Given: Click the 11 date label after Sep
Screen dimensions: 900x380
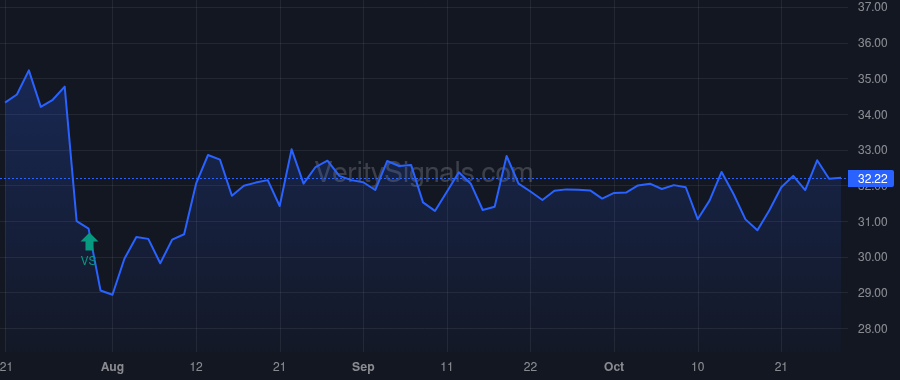Looking at the screenshot, I should pyautogui.click(x=447, y=367).
